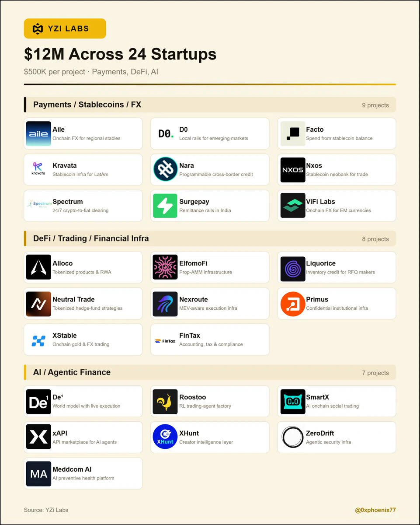Viewport: 420px width, 525px height.
Task: Open the Surgepay green lightning icon
Action: 165,206
